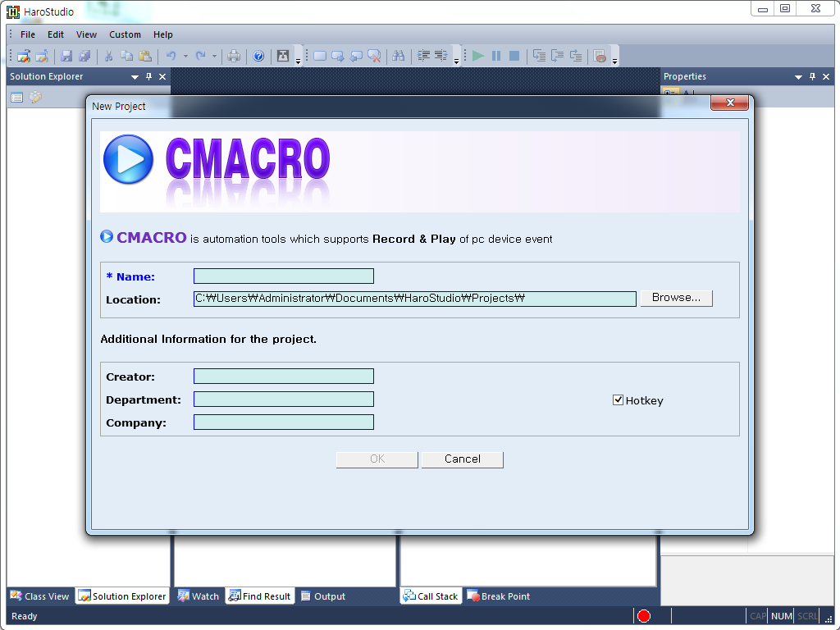The width and height of the screenshot is (840, 630).
Task: Close the Properties panel
Action: (x=826, y=76)
